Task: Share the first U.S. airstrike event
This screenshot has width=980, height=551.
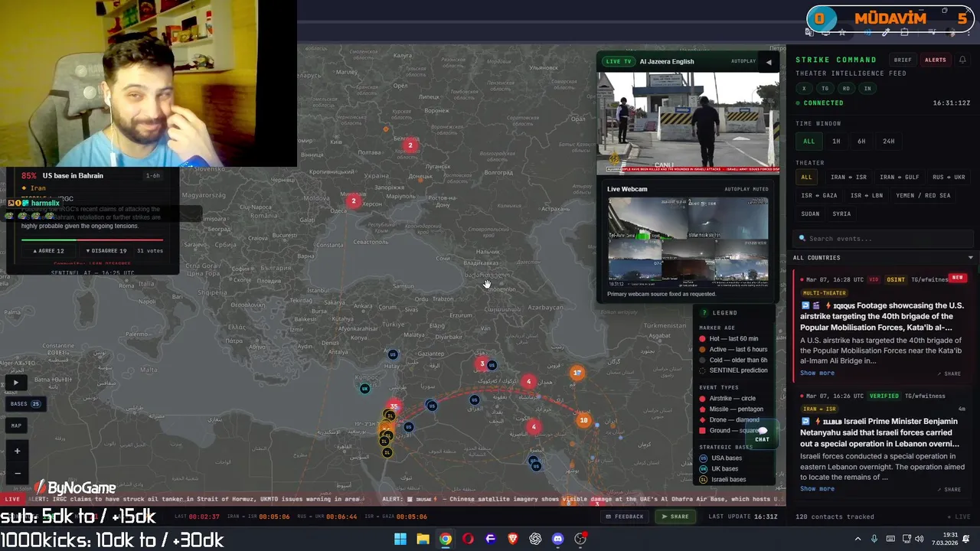Action: (x=949, y=373)
